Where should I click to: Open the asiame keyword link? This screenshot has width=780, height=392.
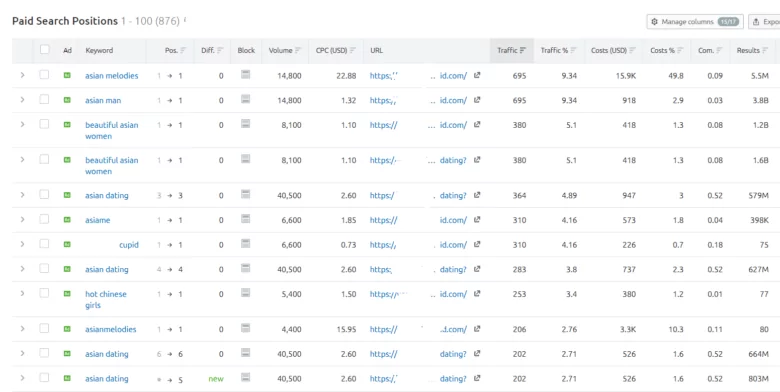pos(98,220)
